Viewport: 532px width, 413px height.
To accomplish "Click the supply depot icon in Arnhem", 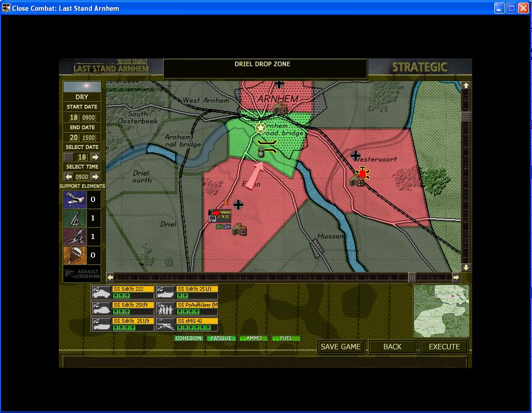I will point(280,109).
